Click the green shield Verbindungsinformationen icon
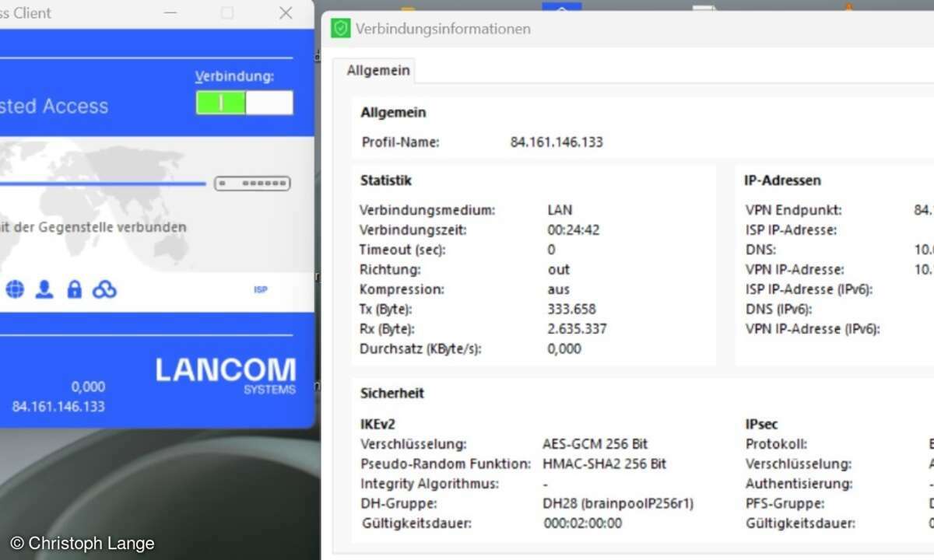Viewport: 934px width, 560px height. [x=340, y=29]
